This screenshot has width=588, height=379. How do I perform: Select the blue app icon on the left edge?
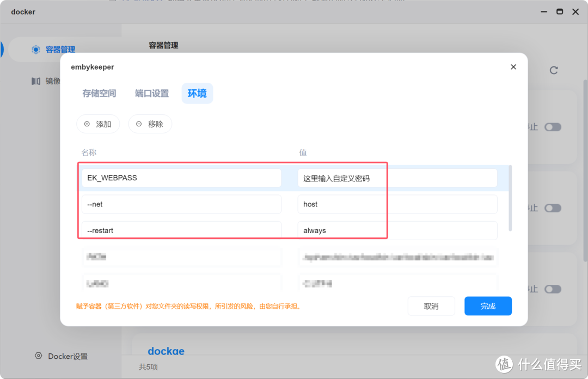(x=3, y=50)
